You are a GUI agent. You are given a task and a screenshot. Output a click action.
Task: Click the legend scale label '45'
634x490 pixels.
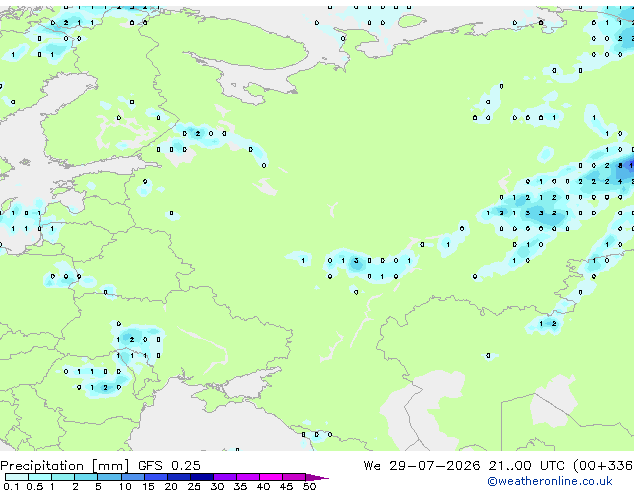[287, 486]
